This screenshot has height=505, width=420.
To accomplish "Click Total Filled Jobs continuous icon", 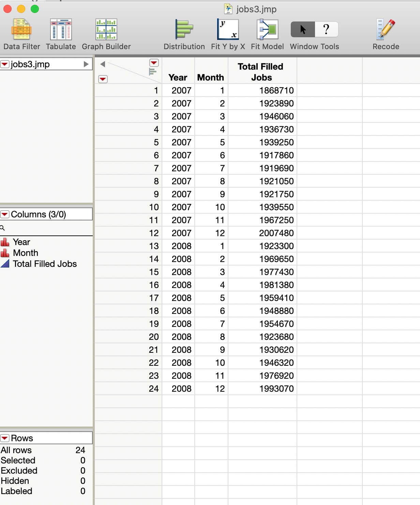I will (x=5, y=263).
